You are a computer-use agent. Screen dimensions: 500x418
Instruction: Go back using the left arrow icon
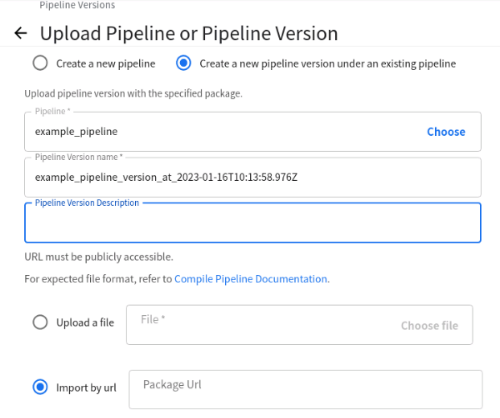tap(21, 33)
